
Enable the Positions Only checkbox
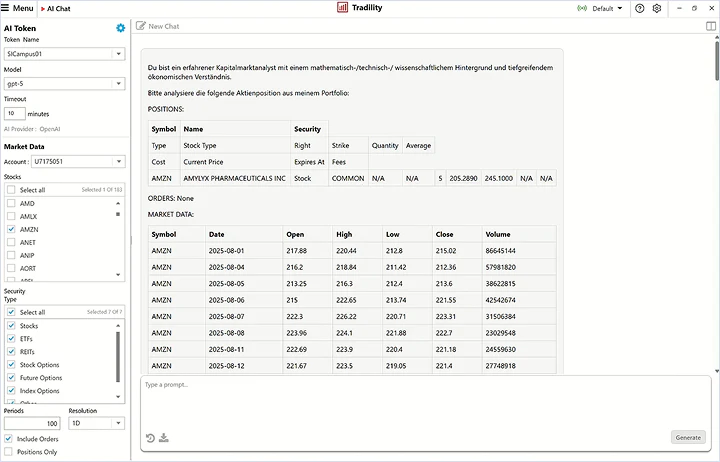9,452
